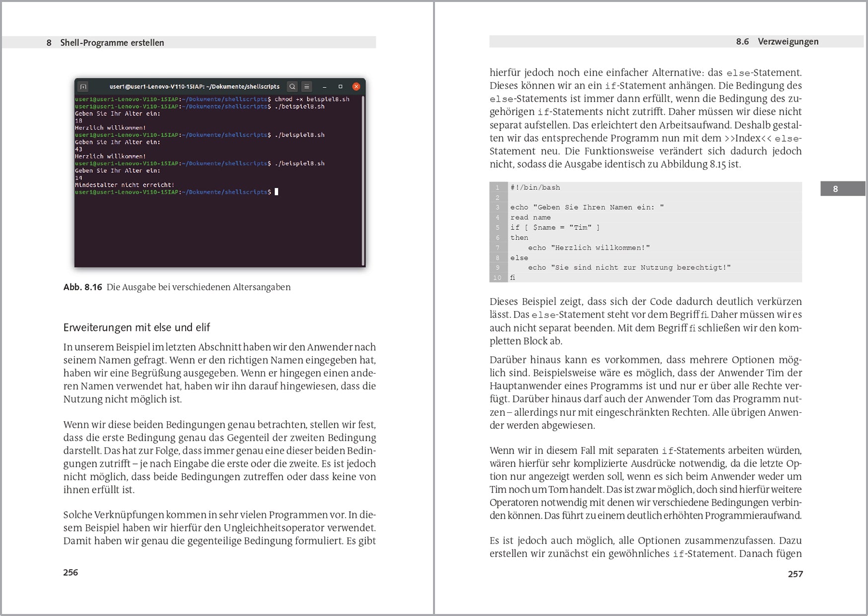
Task: Select the Mindestalter nicht erreicht output line
Action: pos(124,184)
